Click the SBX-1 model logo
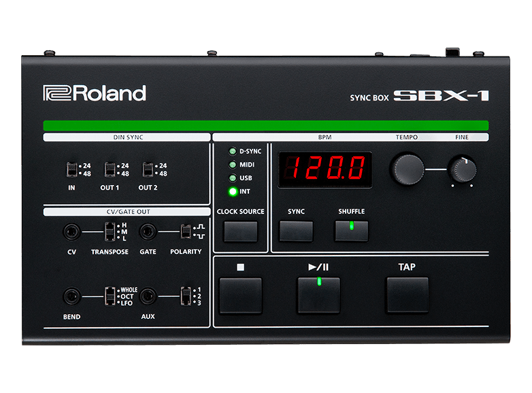Image resolution: width=532 pixels, height=393 pixels. (x=441, y=96)
